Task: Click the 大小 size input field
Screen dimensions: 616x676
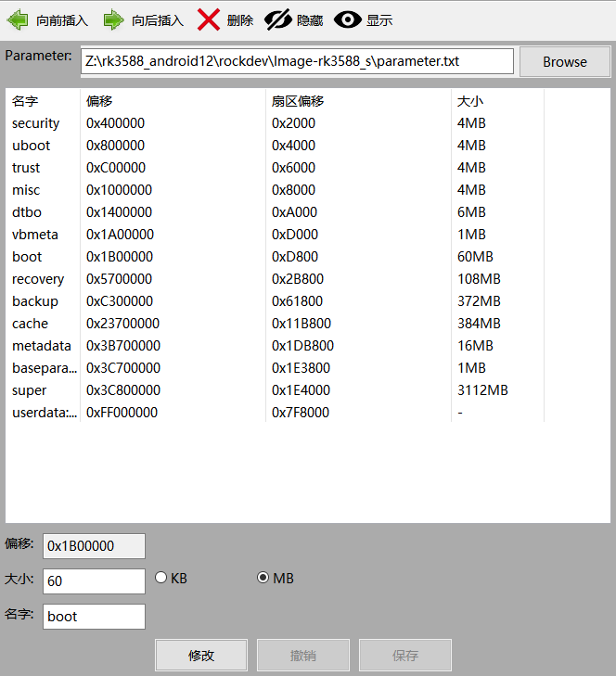Action: pos(94,581)
